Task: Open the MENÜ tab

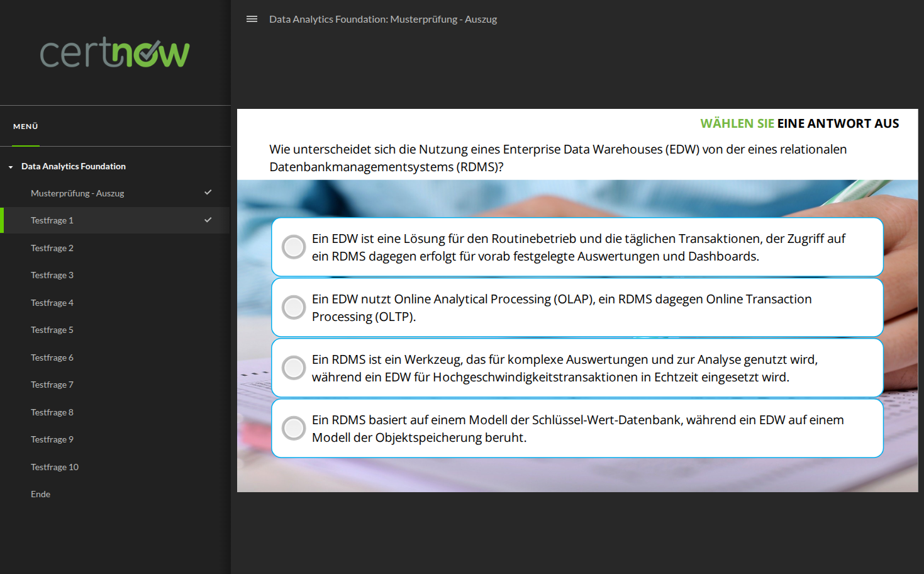Action: 26,127
